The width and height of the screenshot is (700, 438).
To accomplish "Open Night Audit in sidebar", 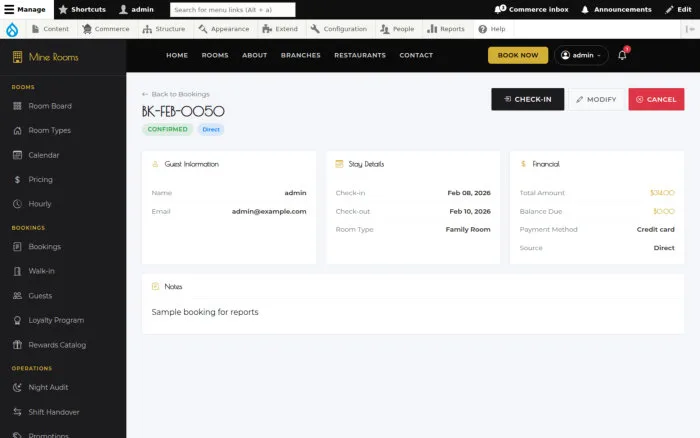I will [48, 388].
